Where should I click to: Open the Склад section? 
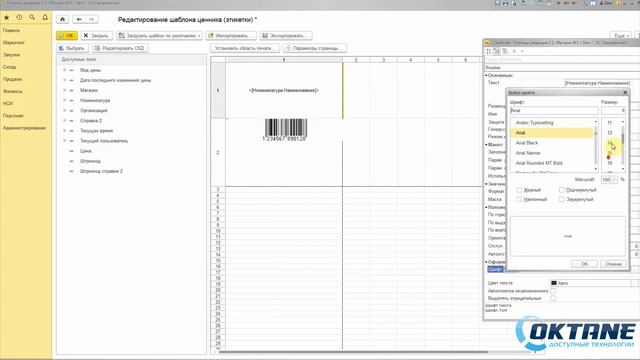pos(9,67)
